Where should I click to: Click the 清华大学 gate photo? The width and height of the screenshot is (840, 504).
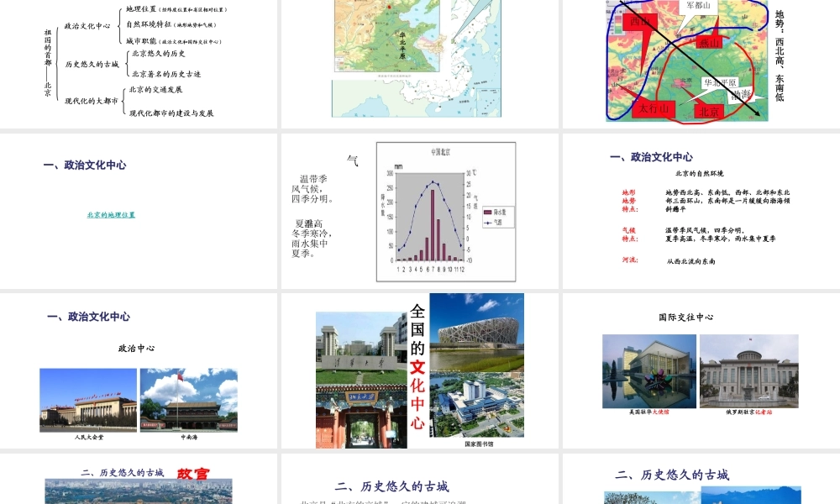tap(361, 348)
